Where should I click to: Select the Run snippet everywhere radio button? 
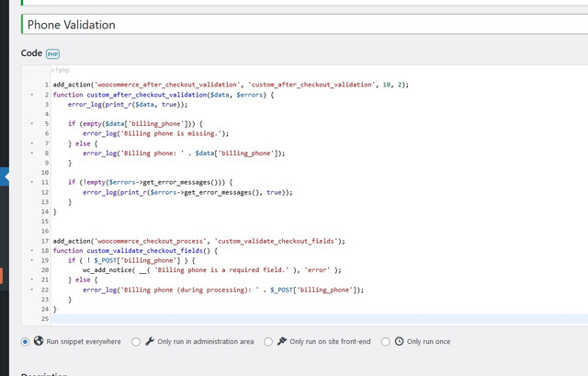click(x=25, y=342)
